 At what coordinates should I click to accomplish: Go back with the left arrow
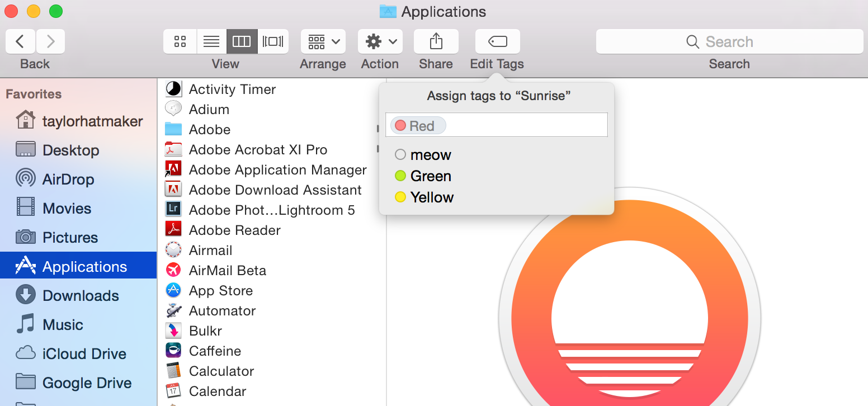(21, 41)
